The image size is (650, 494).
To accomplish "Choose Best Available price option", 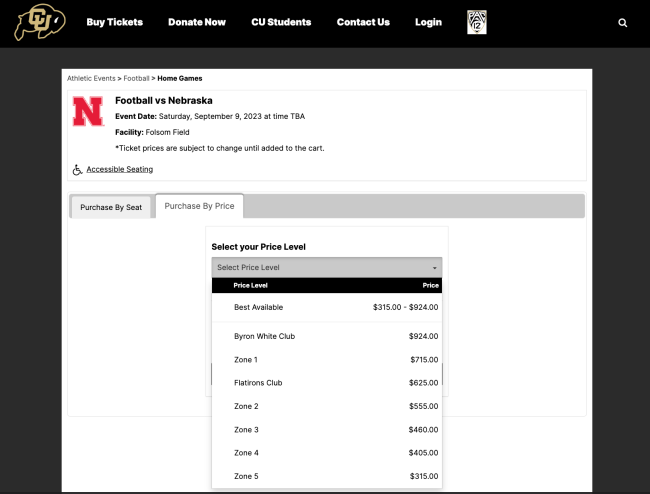I will [327, 307].
